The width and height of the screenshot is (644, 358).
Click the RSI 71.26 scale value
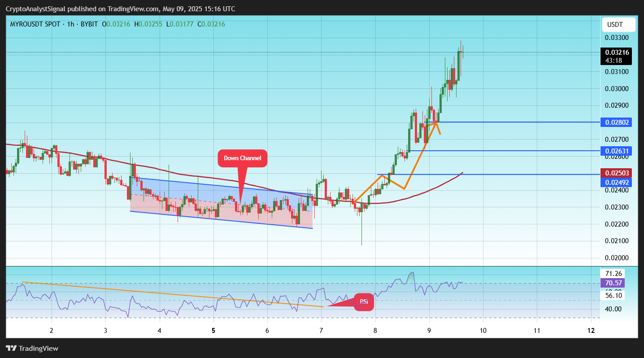pos(613,274)
